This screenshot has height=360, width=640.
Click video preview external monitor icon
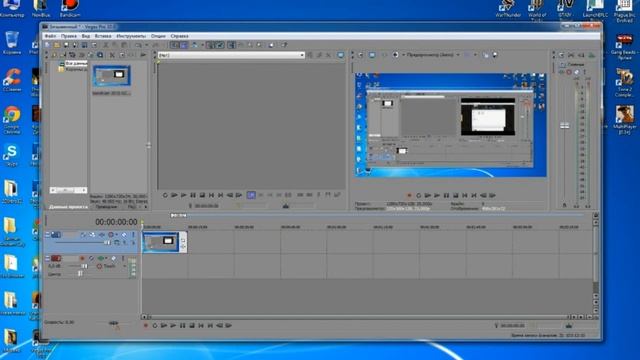[x=372, y=55]
